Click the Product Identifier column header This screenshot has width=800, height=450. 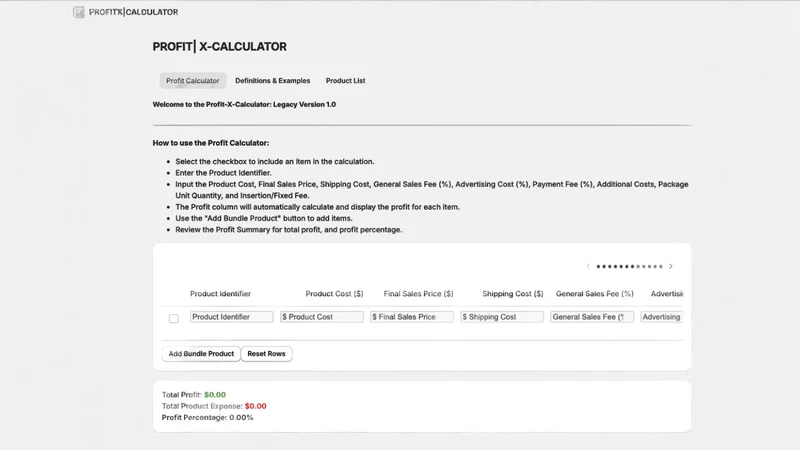(x=220, y=294)
